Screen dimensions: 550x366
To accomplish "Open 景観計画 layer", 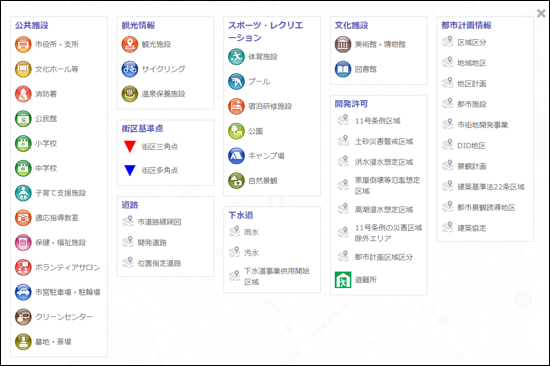I will click(x=464, y=166).
